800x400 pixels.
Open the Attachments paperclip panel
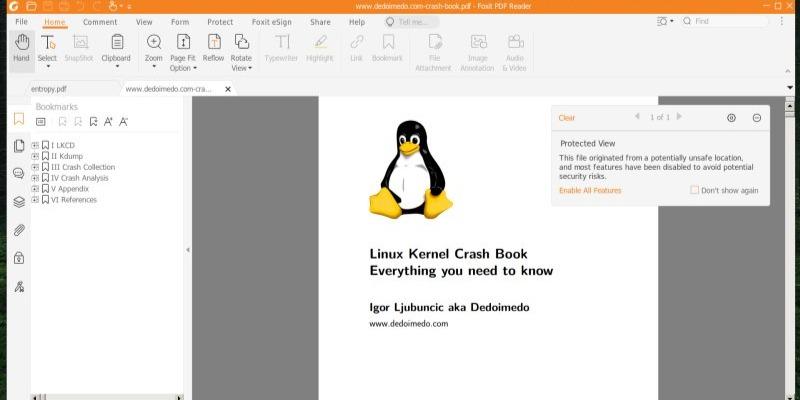pyautogui.click(x=18, y=230)
